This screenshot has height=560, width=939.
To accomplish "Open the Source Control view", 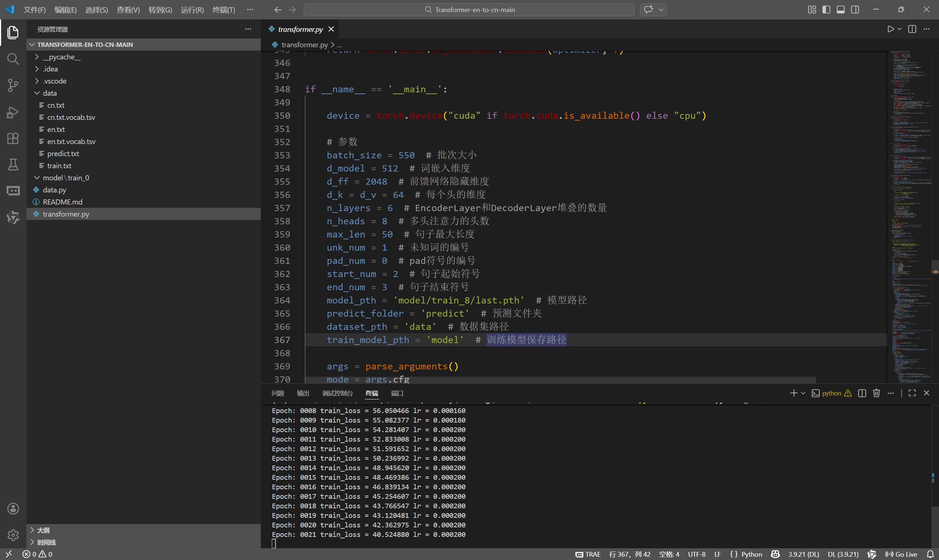I will click(x=13, y=85).
